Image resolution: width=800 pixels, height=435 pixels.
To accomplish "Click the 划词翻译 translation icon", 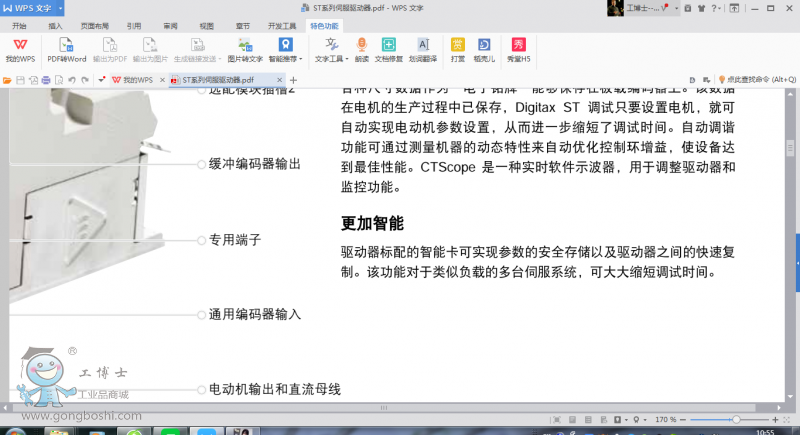I will point(423,48).
